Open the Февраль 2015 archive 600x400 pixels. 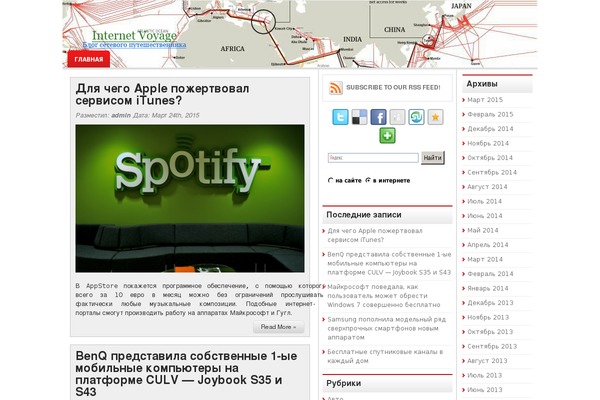tap(490, 114)
